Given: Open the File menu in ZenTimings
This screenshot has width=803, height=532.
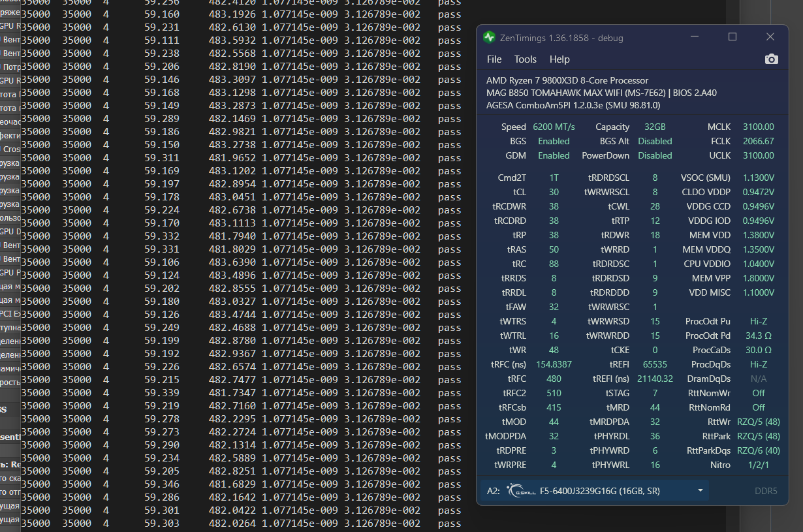Looking at the screenshot, I should pyautogui.click(x=494, y=59).
